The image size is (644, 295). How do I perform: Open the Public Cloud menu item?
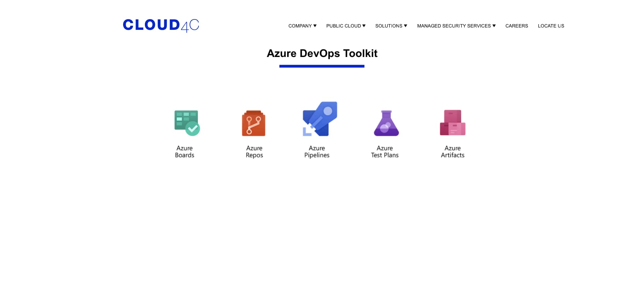point(343,26)
